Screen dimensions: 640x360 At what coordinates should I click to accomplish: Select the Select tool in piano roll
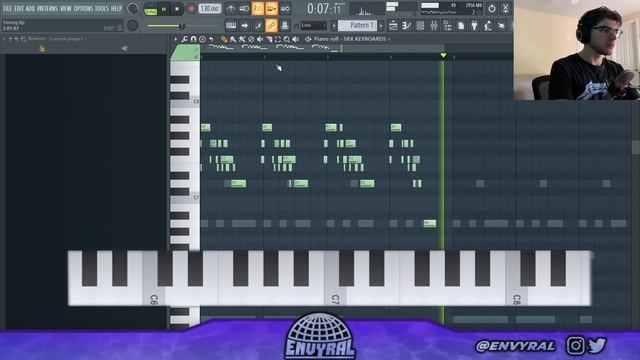click(x=278, y=39)
